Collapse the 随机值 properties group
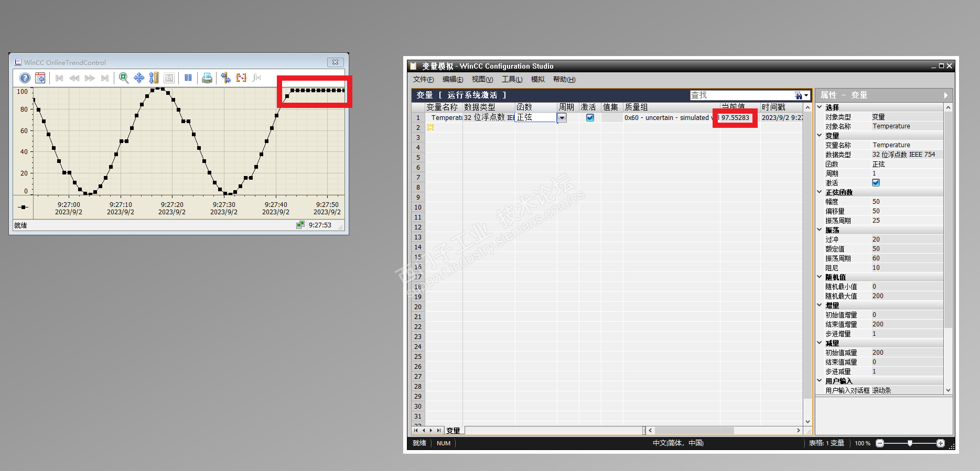 (820, 277)
